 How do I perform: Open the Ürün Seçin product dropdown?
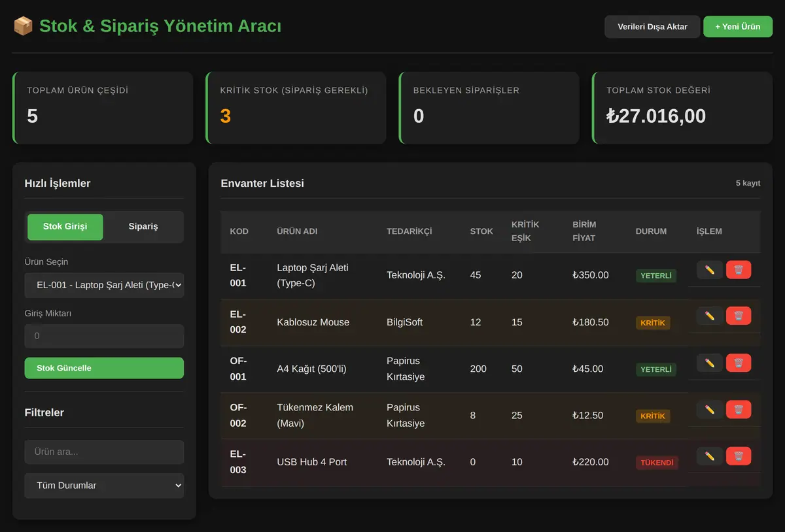[104, 285]
